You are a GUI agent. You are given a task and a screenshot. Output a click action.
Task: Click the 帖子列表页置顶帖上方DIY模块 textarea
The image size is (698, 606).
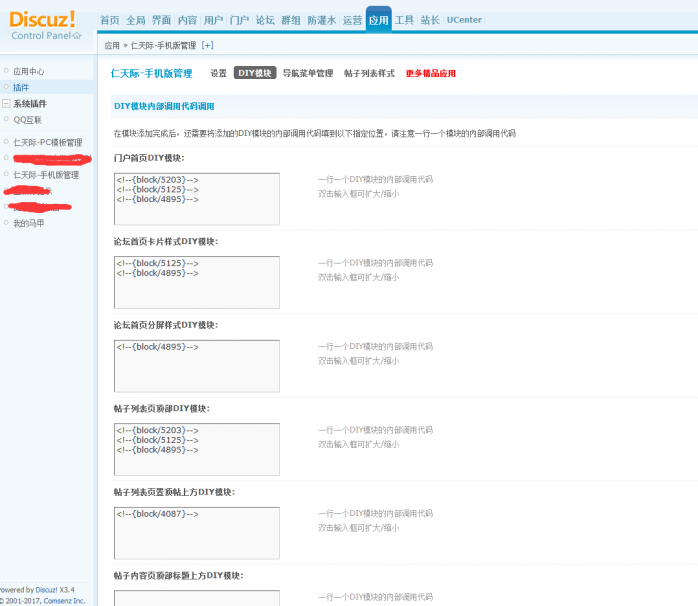197,533
